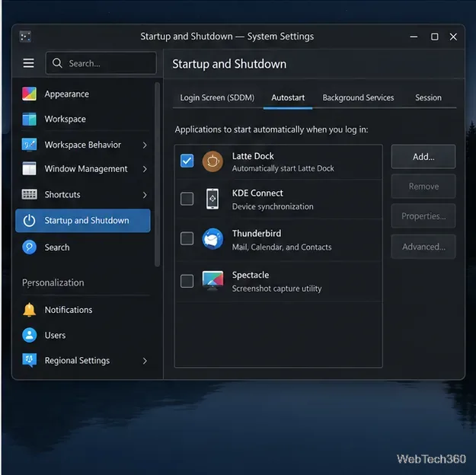Screen dimensions: 476x475
Task: Select the 'Automatically start Latte Dock' text
Action: 283,168
